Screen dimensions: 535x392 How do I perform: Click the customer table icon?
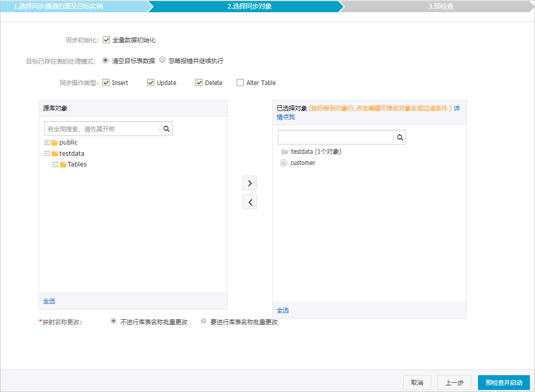284,163
